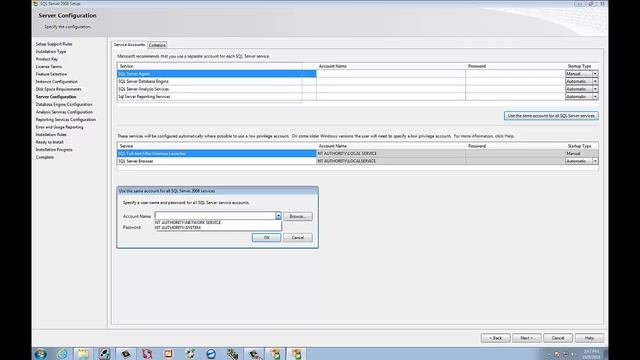Click the taskbar clock
640x360 pixels.
coord(591,354)
